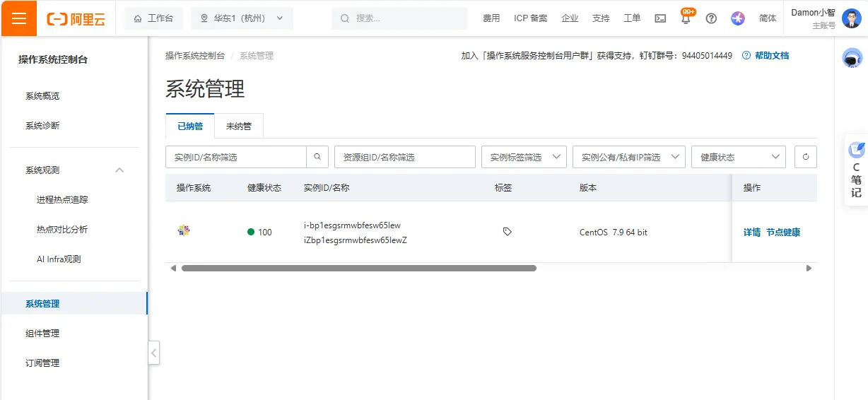Switch to the 已纳管 tab

click(x=190, y=126)
